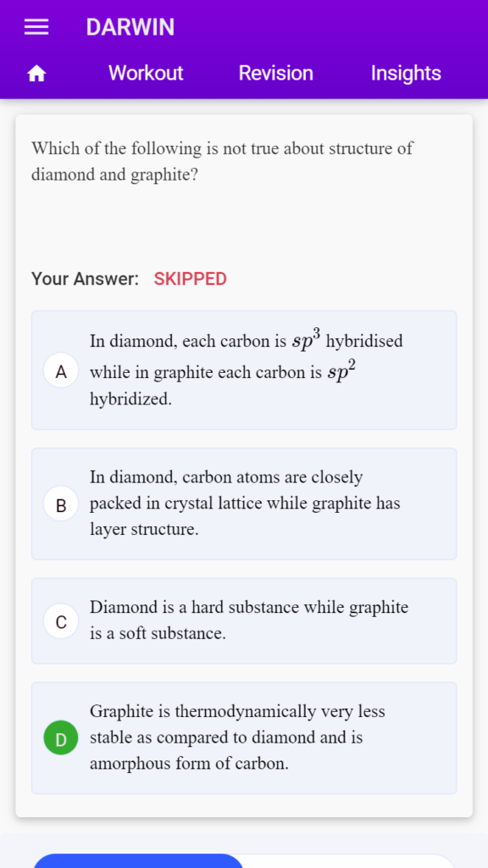Switch to the Revision tab
This screenshot has width=488, height=868.
275,73
